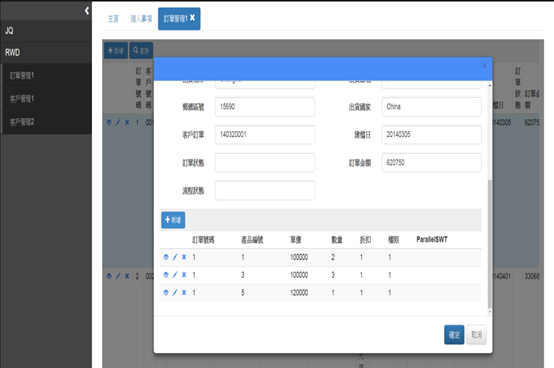
Task: Focus the 出貨國家 field showing China
Action: [431, 107]
